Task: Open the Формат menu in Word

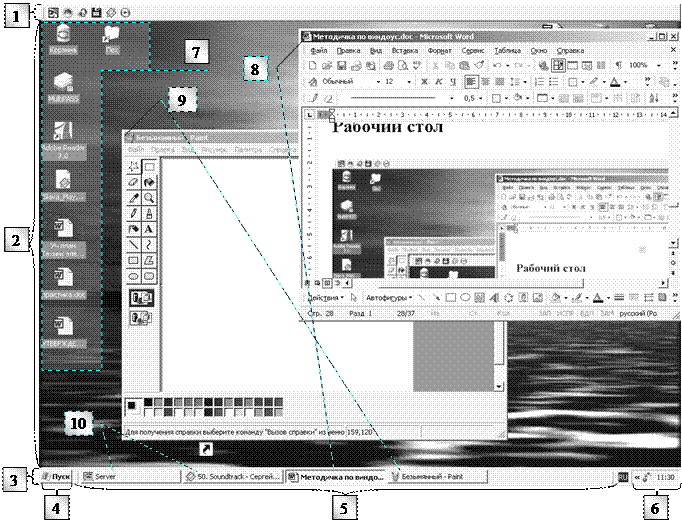Action: pos(439,50)
